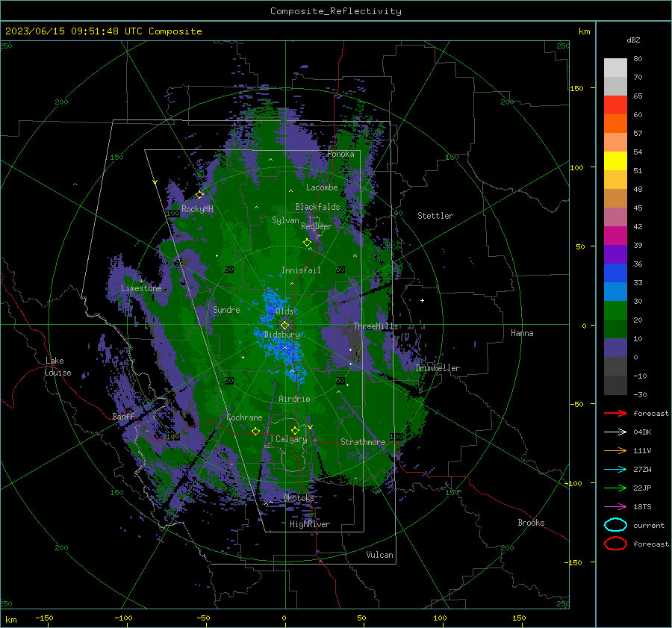The image size is (672, 628).
Task: Click the white 04DK arrow symbol
Action: tap(615, 432)
